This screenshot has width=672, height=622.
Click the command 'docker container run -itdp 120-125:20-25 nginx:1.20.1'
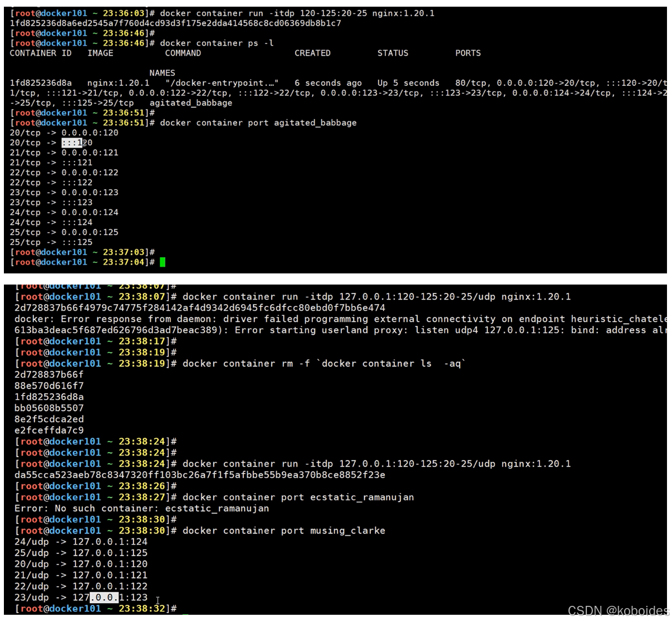tap(297, 13)
